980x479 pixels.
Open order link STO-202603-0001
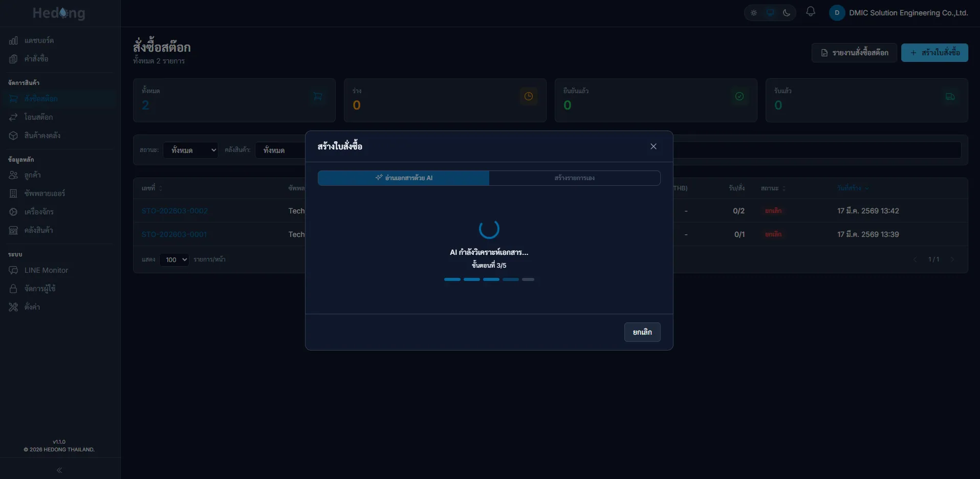pos(174,234)
